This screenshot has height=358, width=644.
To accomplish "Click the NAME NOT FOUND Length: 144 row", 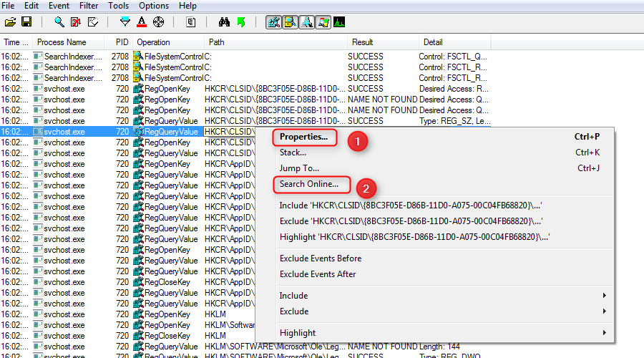I will 245,347.
